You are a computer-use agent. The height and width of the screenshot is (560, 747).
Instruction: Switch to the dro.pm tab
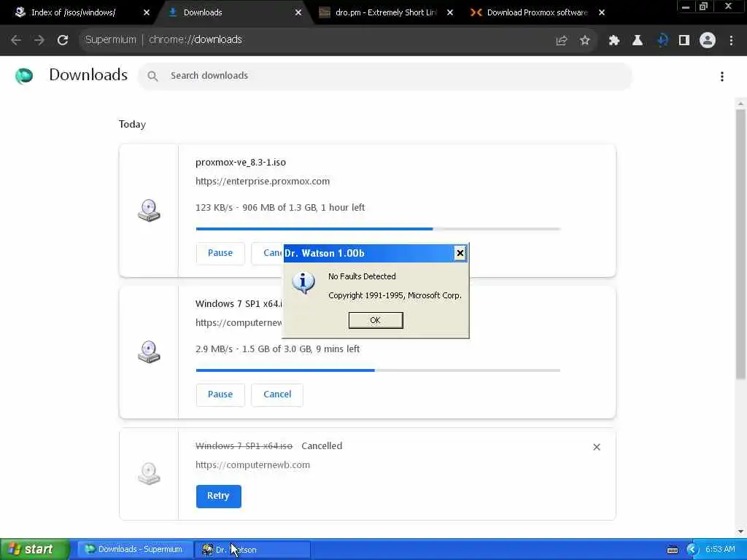pos(386,12)
